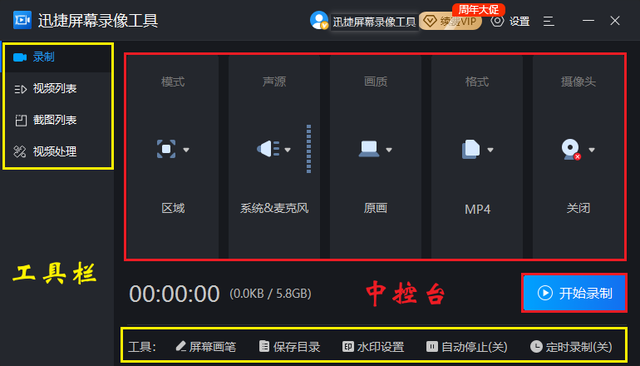Expand the 画质 dropdown arrow
640x366 pixels.
point(389,150)
